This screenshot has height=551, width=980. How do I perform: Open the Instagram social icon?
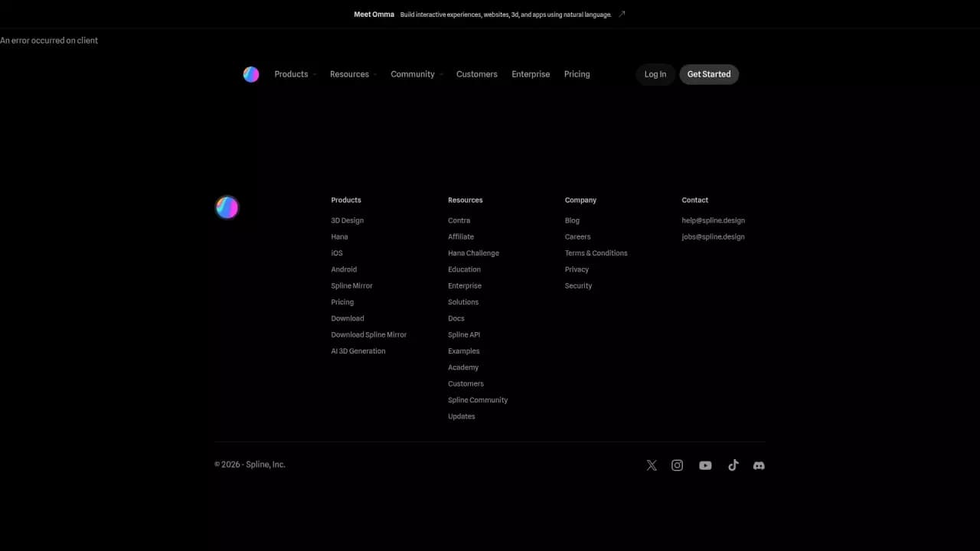tap(678, 465)
